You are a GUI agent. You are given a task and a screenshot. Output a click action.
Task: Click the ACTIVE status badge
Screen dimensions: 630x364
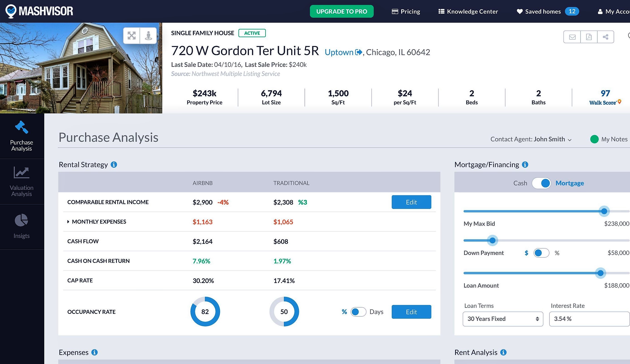[252, 33]
